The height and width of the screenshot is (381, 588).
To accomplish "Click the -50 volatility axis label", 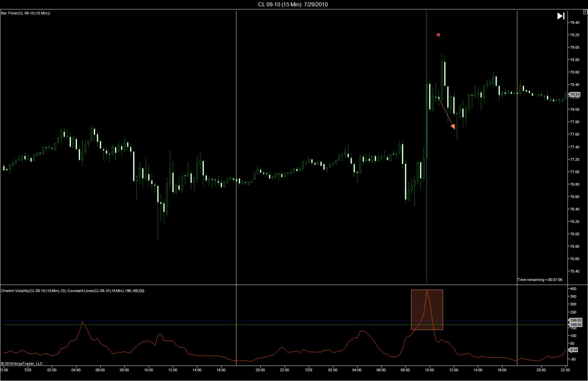I will pos(573,360).
